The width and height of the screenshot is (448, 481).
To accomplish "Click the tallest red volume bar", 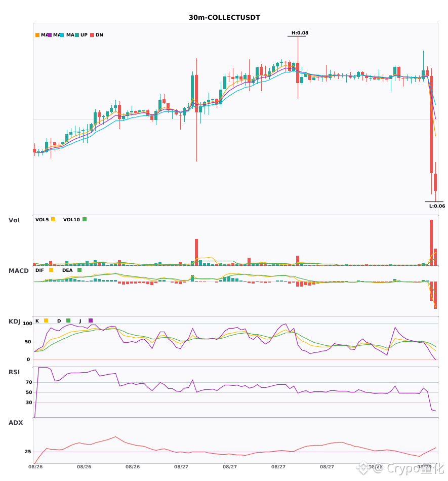I will pyautogui.click(x=431, y=243).
